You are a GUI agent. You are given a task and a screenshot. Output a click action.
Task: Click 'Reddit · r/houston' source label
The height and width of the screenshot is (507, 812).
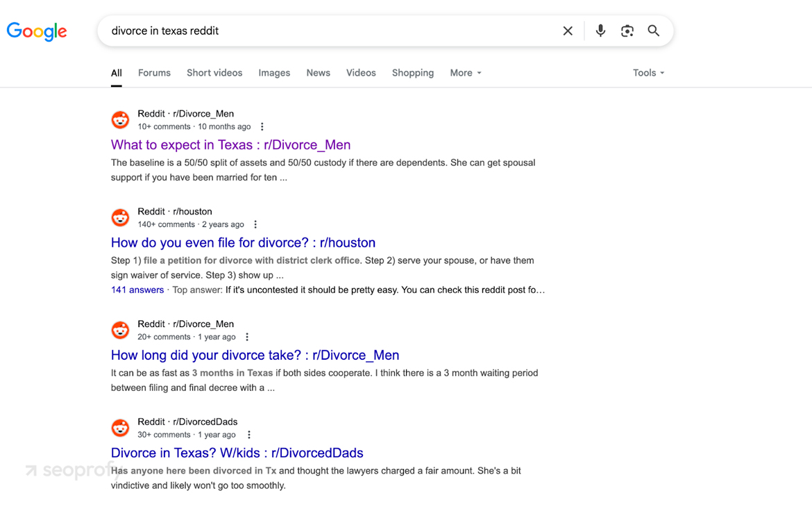pos(175,212)
